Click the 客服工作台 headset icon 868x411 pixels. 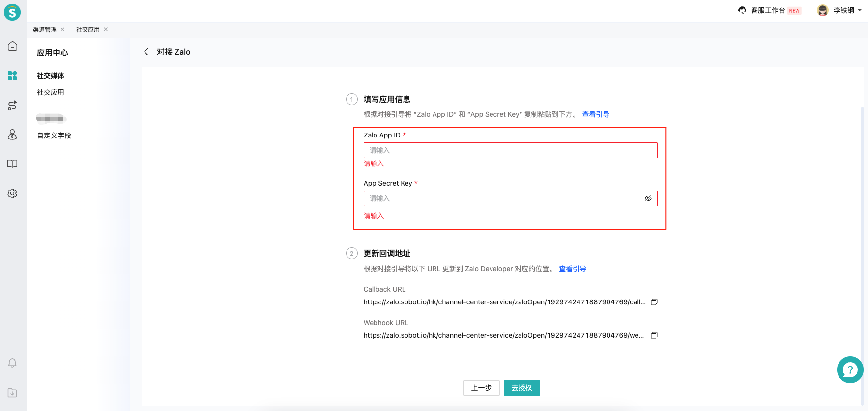click(742, 10)
